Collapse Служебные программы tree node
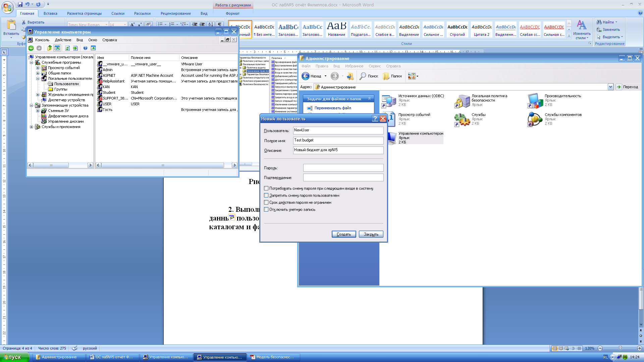 click(x=32, y=62)
